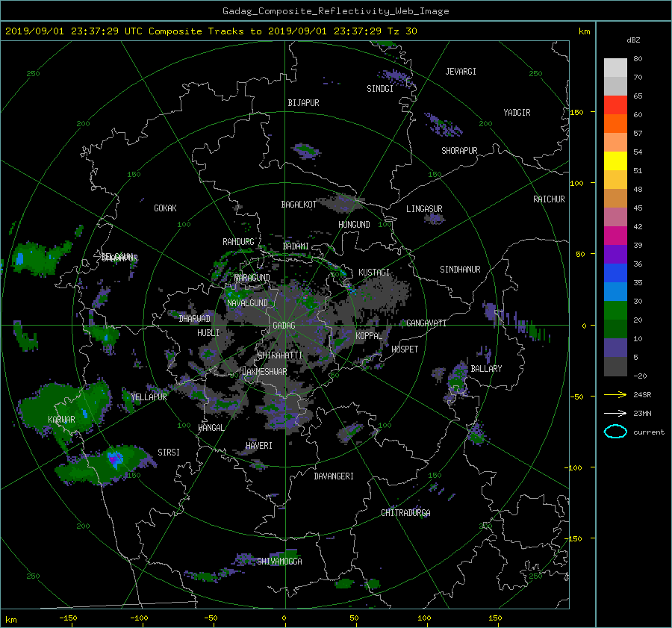Click the YADGIR city label
Viewport: 672px width, 628px height.
(517, 113)
